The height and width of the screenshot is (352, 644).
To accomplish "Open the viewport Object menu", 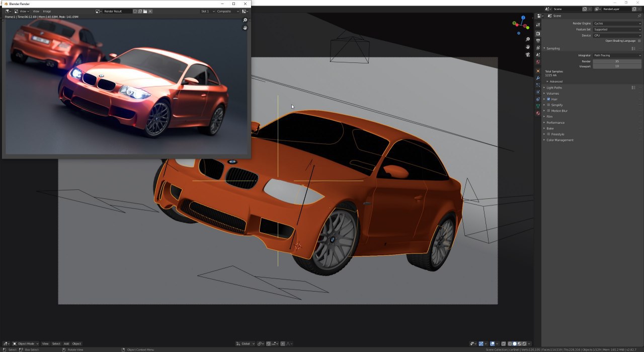I will click(76, 343).
